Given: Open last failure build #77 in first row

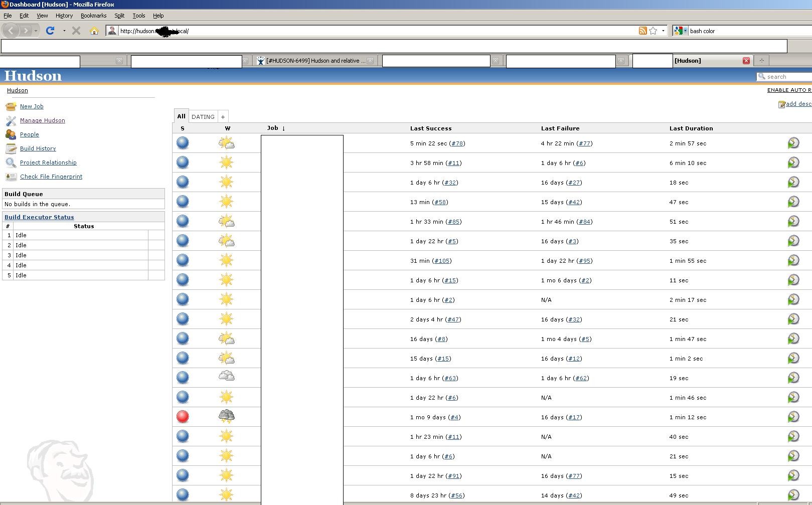Looking at the screenshot, I should coord(584,143).
